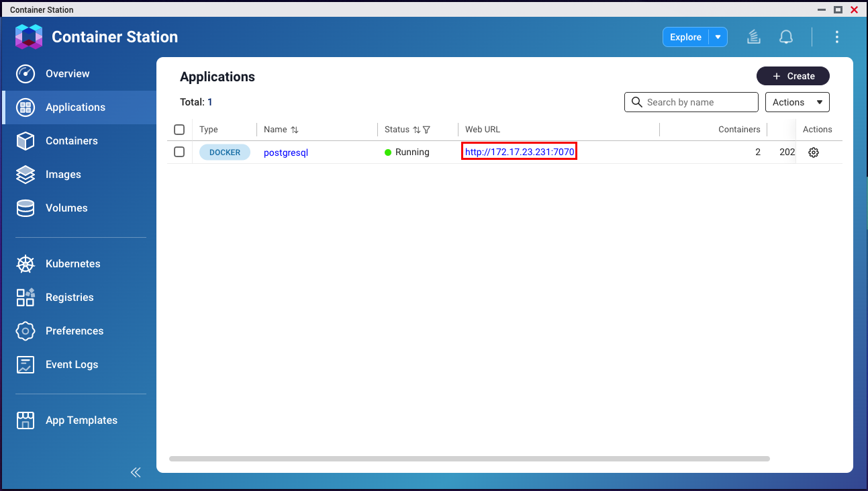Viewport: 868px width, 491px height.
Task: Open the background tasks stack icon
Action: tap(754, 37)
